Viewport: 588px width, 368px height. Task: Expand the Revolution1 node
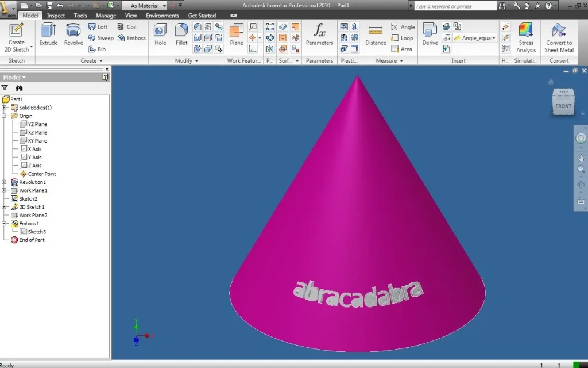pyautogui.click(x=4, y=182)
